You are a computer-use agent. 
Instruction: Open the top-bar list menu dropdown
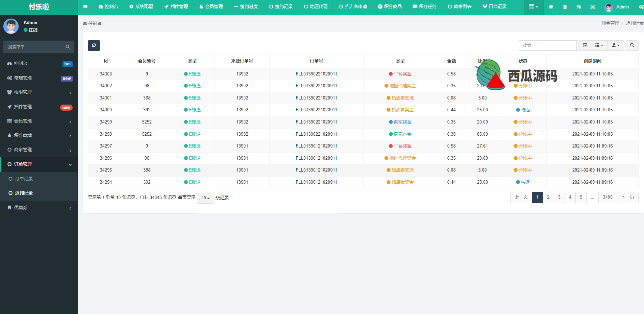[534, 7]
